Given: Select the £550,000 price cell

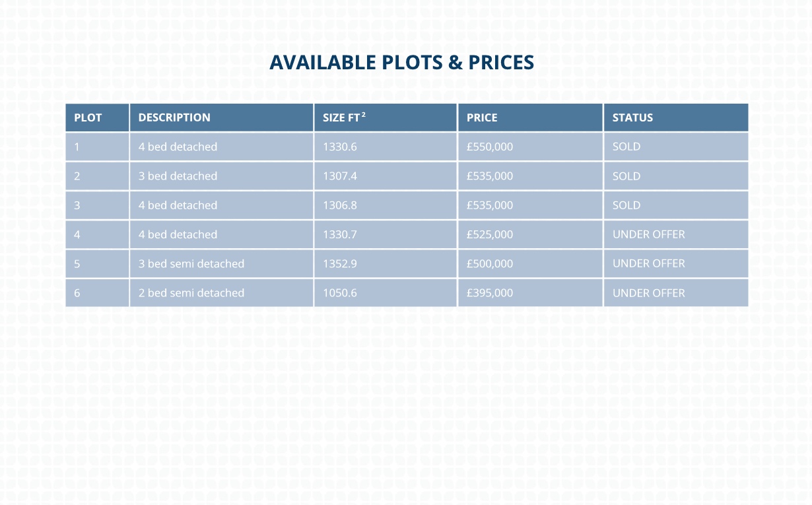Looking at the screenshot, I should 530,147.
